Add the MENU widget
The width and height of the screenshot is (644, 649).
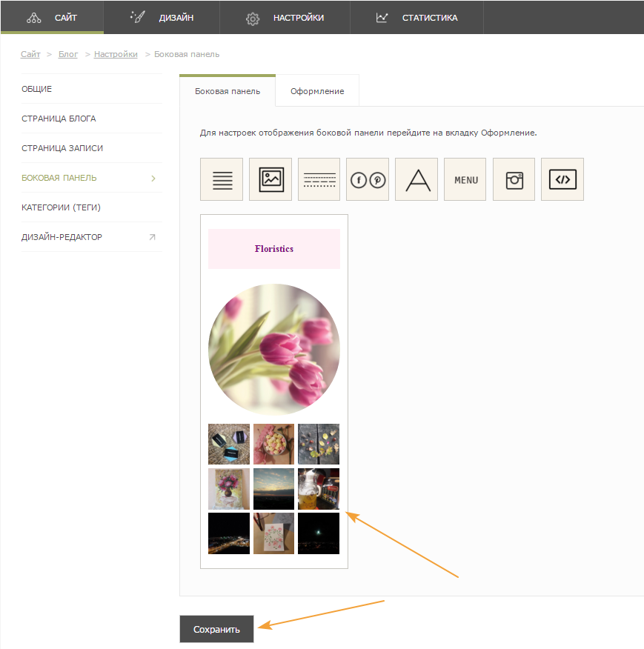click(x=465, y=179)
